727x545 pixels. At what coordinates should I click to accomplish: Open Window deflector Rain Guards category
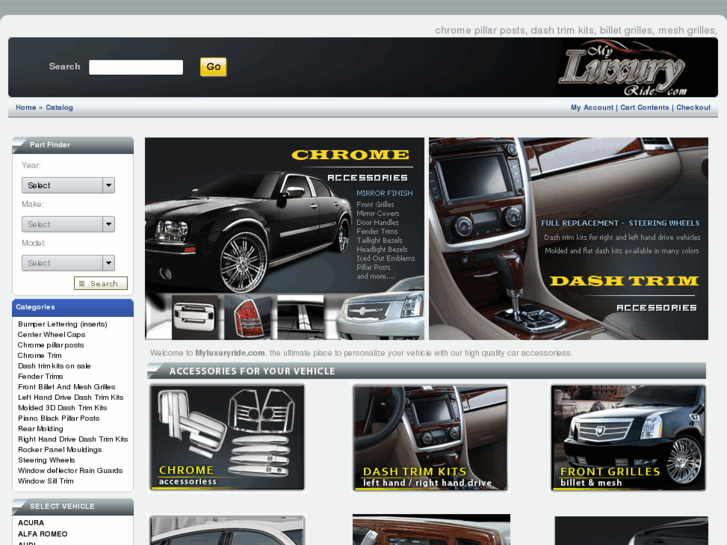70,470
